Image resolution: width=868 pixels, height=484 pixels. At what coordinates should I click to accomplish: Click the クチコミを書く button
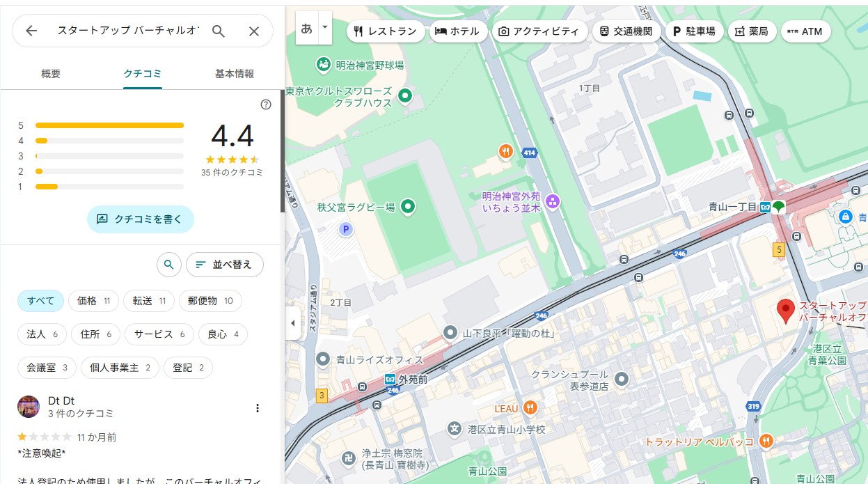[x=141, y=219]
